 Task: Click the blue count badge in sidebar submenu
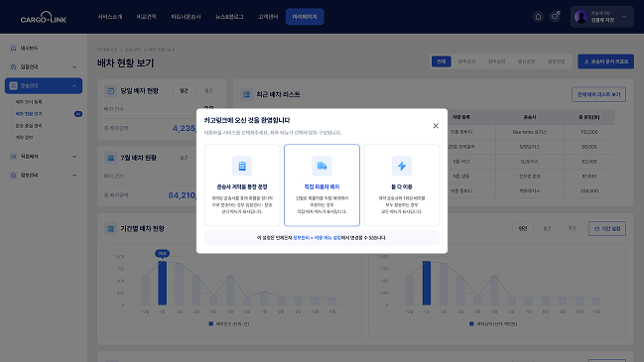(78, 114)
